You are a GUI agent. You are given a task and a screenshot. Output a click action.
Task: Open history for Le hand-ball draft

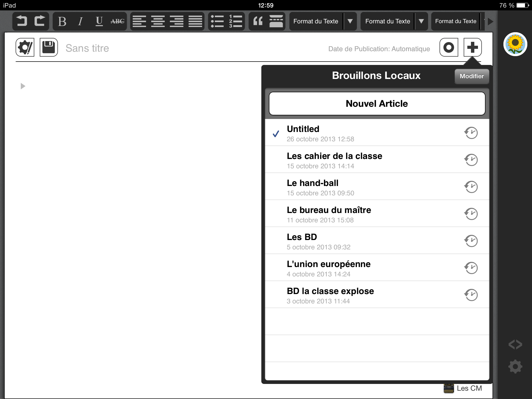471,187
